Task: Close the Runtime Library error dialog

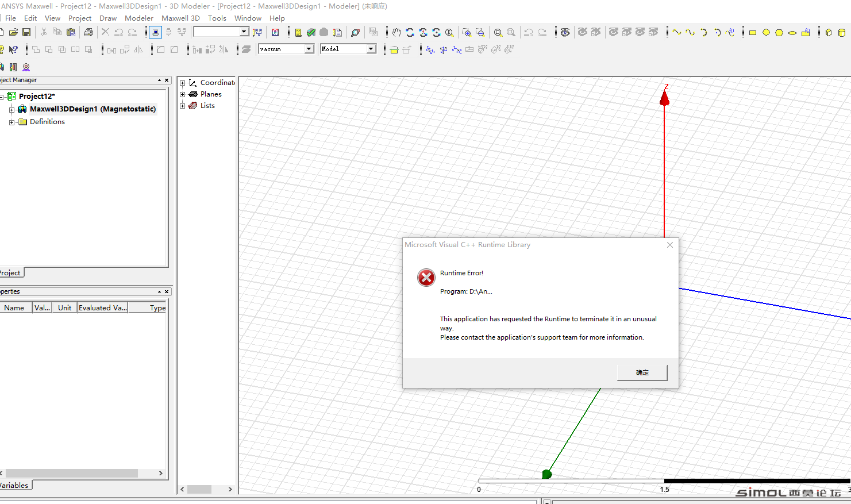Action: coord(670,245)
